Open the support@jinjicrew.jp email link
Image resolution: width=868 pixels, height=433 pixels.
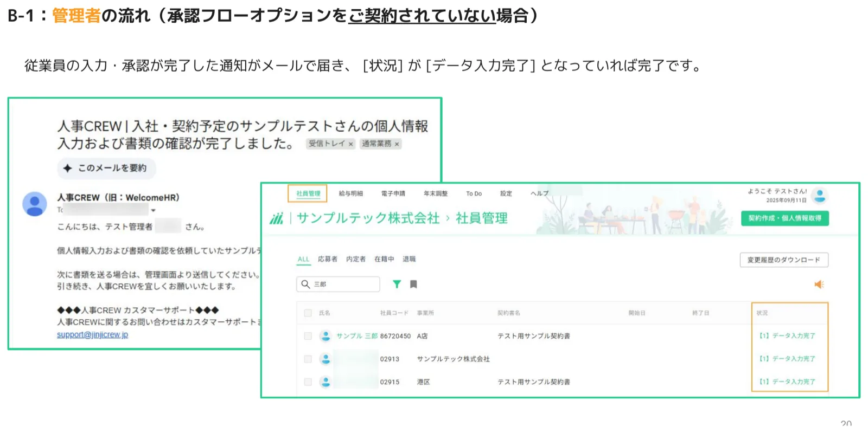92,335
